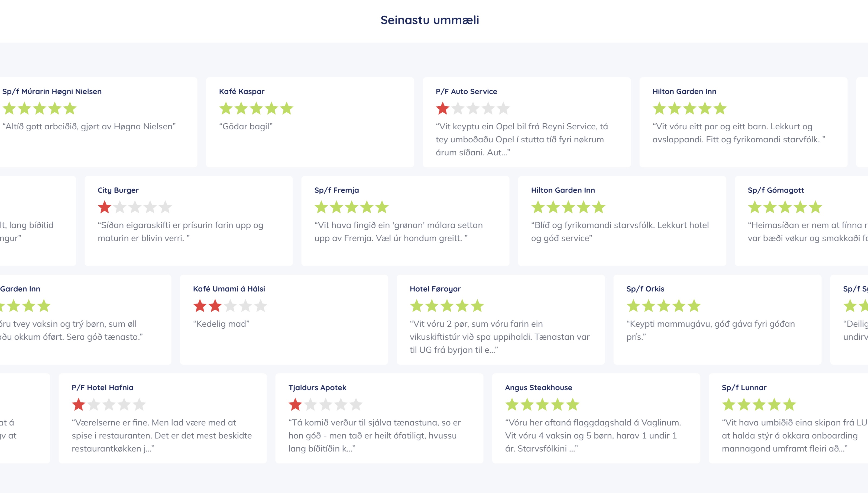
Task: Click second red star on Kafé Umami á Hálsi
Action: tap(215, 306)
